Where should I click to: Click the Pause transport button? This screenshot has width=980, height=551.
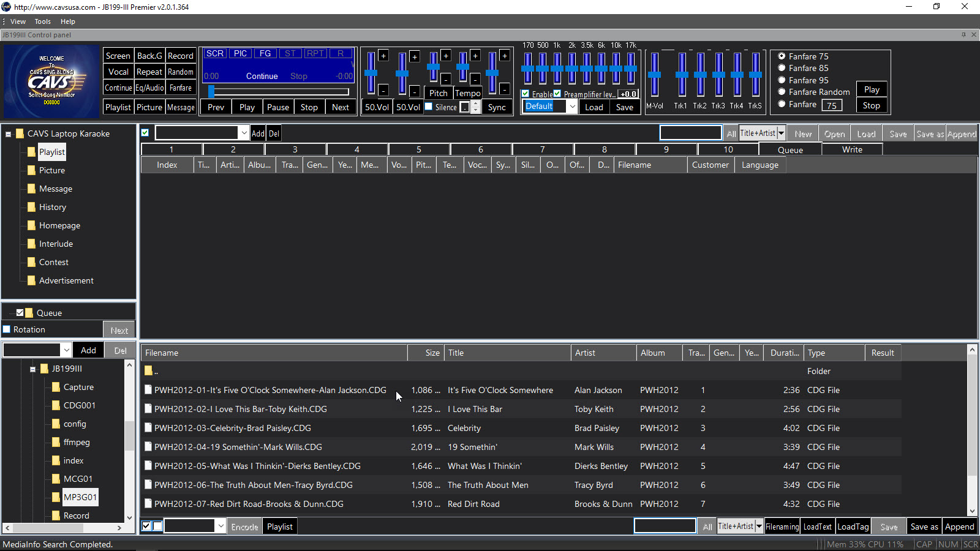pyautogui.click(x=278, y=107)
